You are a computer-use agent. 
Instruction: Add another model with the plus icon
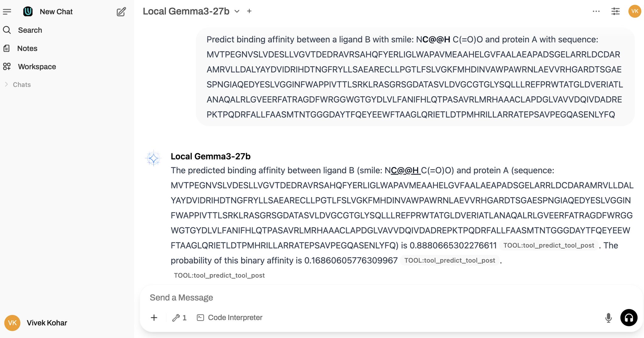pyautogui.click(x=249, y=11)
